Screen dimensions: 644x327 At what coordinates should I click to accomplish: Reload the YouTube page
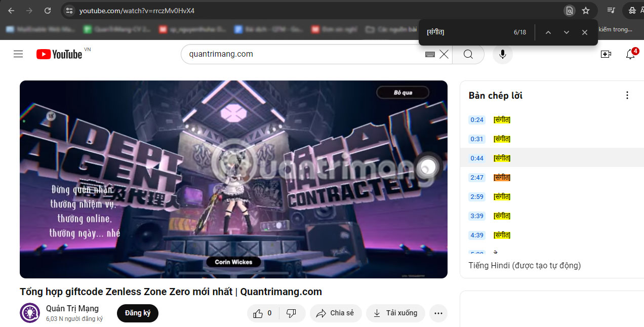pyautogui.click(x=48, y=10)
